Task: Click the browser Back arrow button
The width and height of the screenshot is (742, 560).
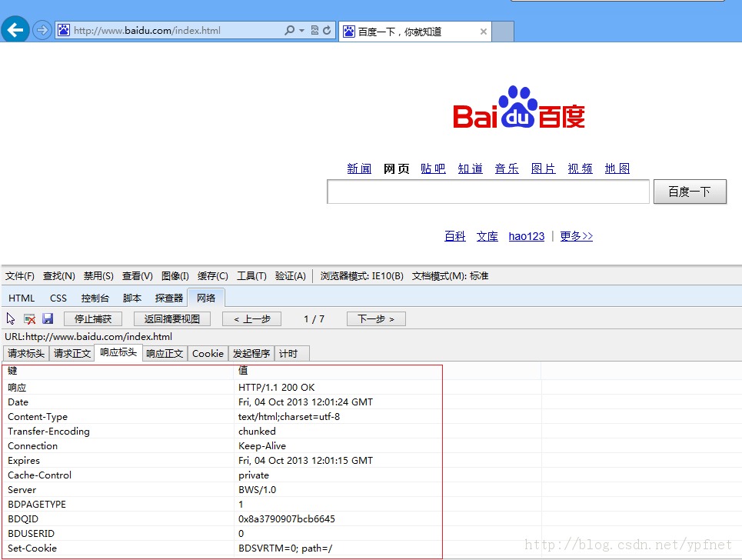Action: pyautogui.click(x=15, y=30)
